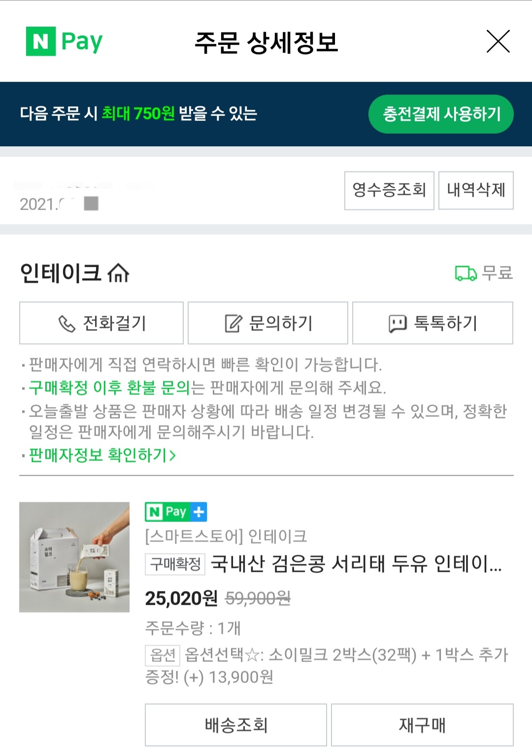
Task: Open the 판매자정보 확인하기 link
Action: coord(102,455)
